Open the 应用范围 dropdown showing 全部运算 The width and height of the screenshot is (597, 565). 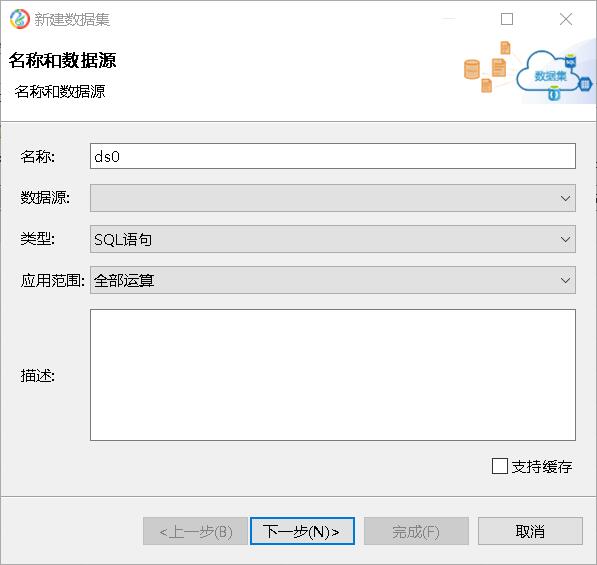click(x=333, y=280)
